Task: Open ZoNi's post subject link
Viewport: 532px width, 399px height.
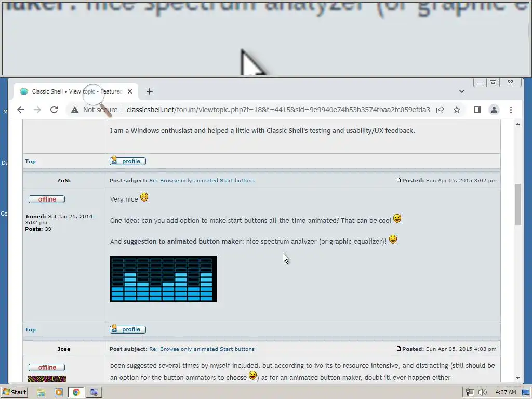Action: (202, 180)
